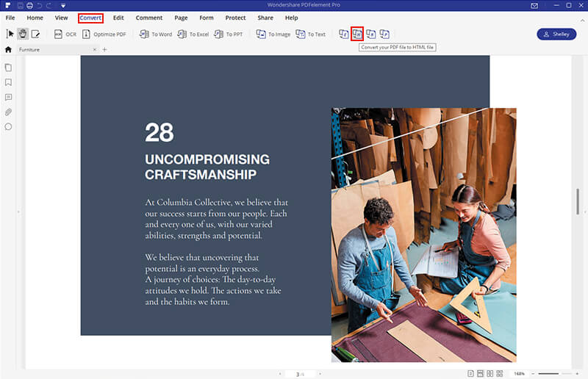Show the comments sidebar panel
This screenshot has width=588, height=379.
(x=8, y=97)
